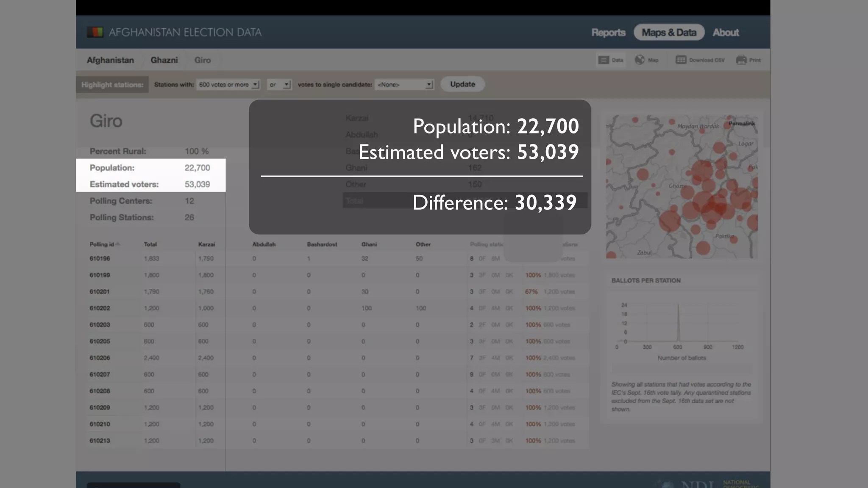Click the BALLOTS PER STATION heading
This screenshot has width=868, height=488.
646,280
